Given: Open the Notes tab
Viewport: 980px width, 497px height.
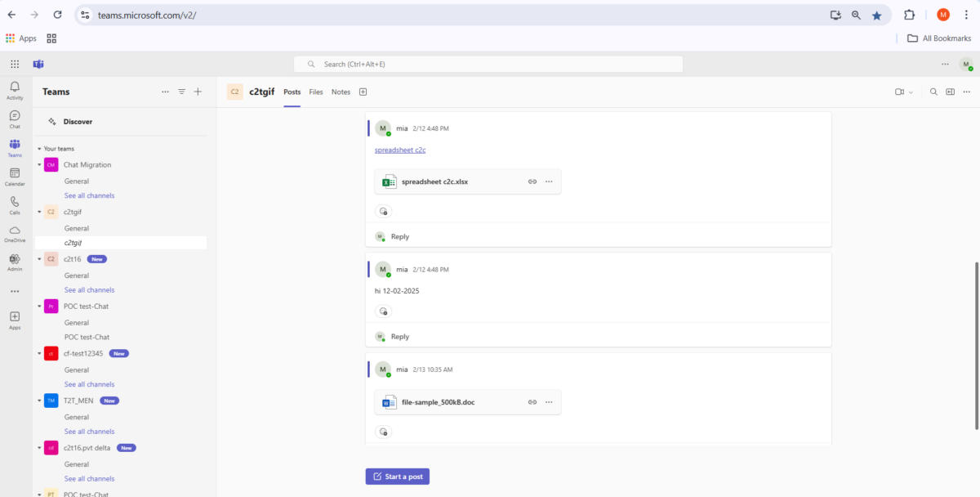Looking at the screenshot, I should 341,92.
